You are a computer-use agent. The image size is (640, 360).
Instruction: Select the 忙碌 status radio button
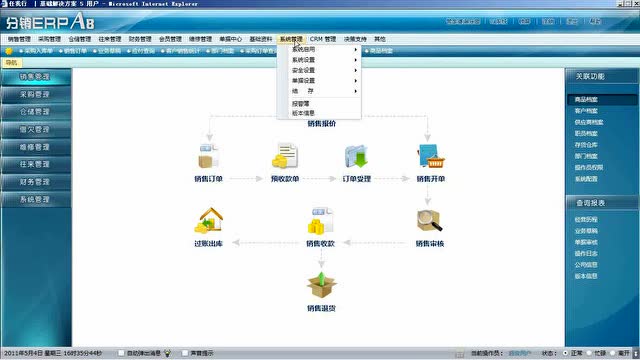(589, 353)
